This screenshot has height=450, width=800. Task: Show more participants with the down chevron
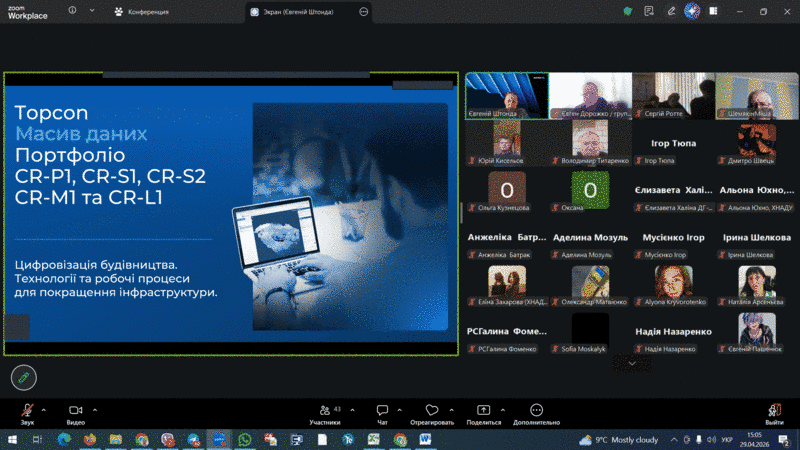pyautogui.click(x=631, y=363)
